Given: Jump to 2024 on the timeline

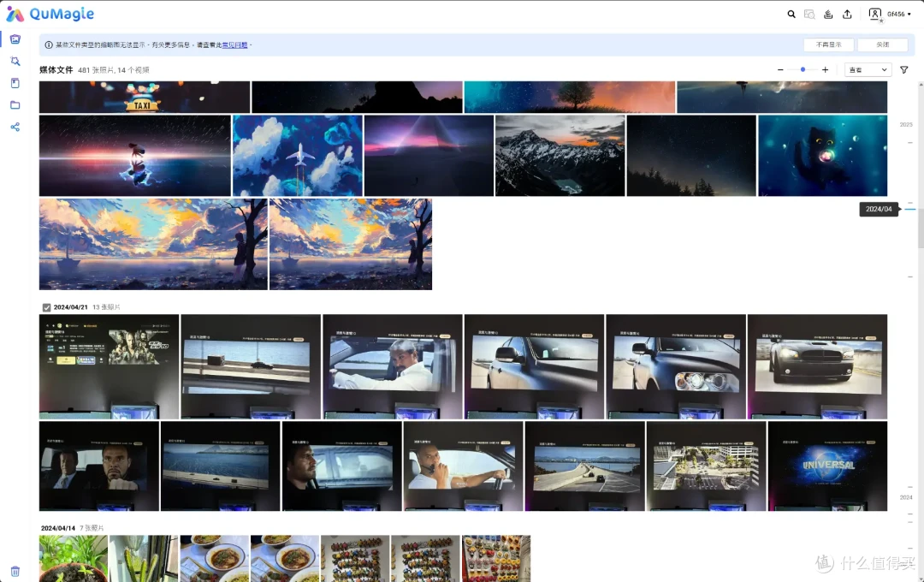Looking at the screenshot, I should coord(906,497).
